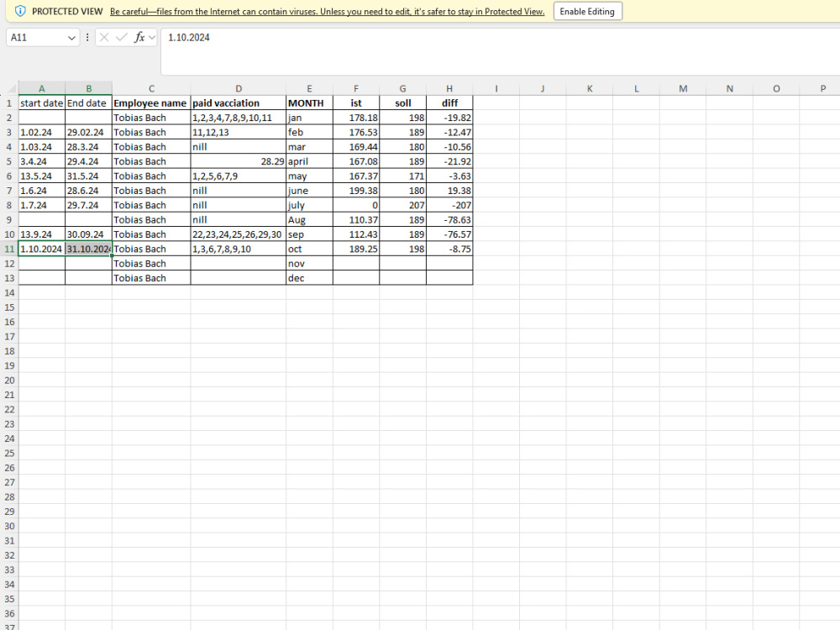Open the Name Box dropdown arrow
The image size is (840, 630).
pyautogui.click(x=71, y=38)
